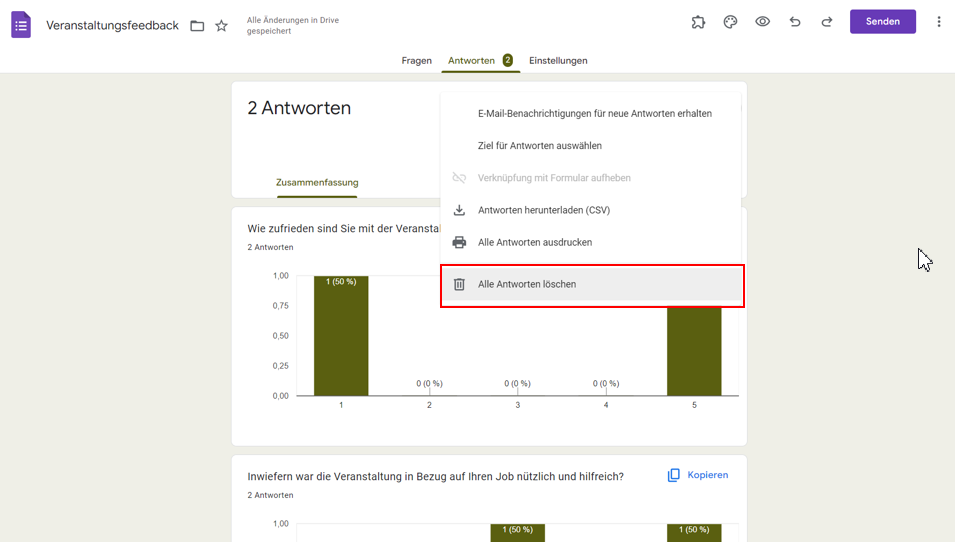
Task: Open the theme palette icon
Action: [x=730, y=22]
